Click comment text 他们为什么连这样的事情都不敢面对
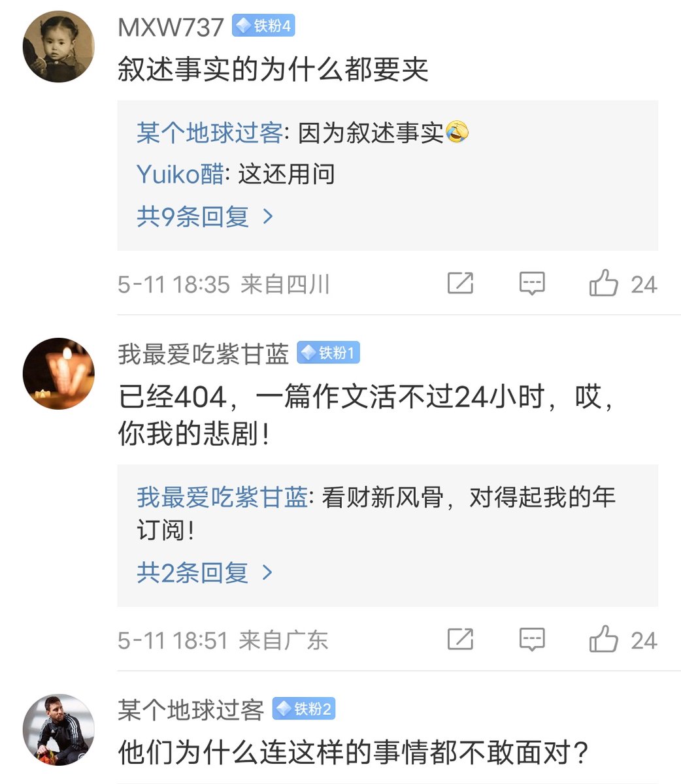681x784 pixels. (353, 751)
